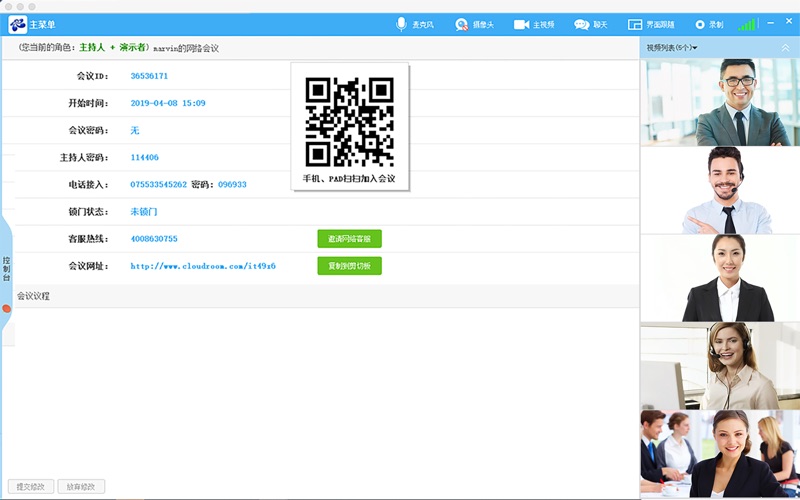Click the 放弃修改 button
This screenshot has height=500, width=800.
point(81,487)
